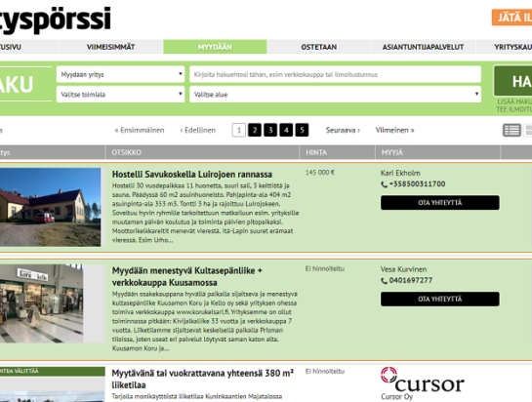
Task: Open the Hostelli Savukoskella listing photo
Action: pyautogui.click(x=50, y=207)
